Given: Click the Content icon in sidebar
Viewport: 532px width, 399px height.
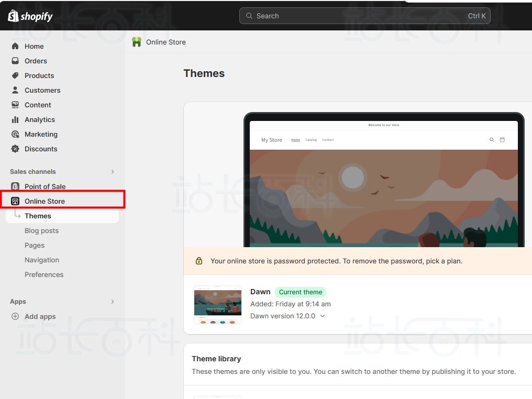Looking at the screenshot, I should click(15, 105).
